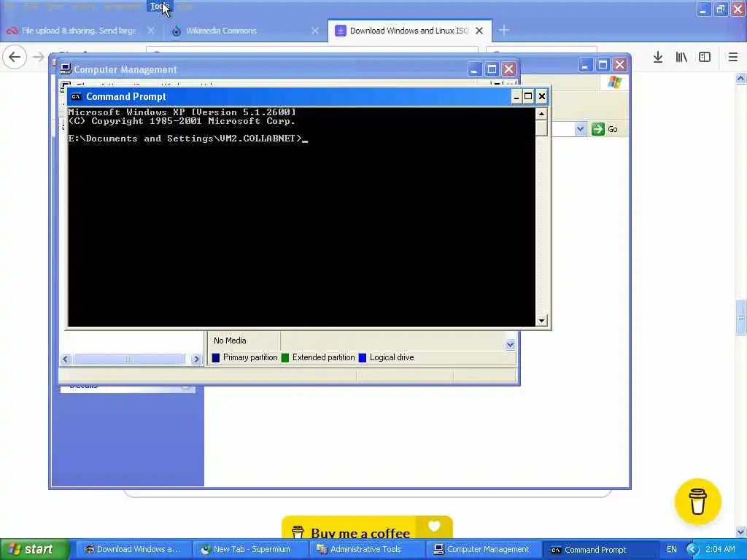Click tree pane left scroll arrow
The image size is (747, 560).
[x=66, y=359]
